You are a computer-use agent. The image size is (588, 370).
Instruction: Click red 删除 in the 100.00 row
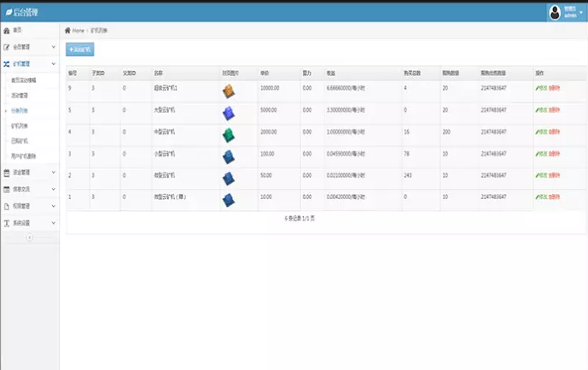[x=554, y=154]
